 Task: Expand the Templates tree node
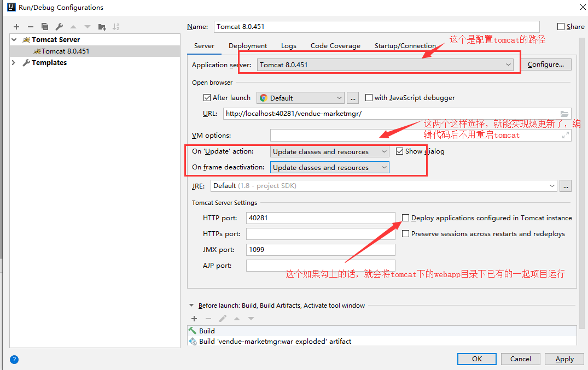(14, 63)
